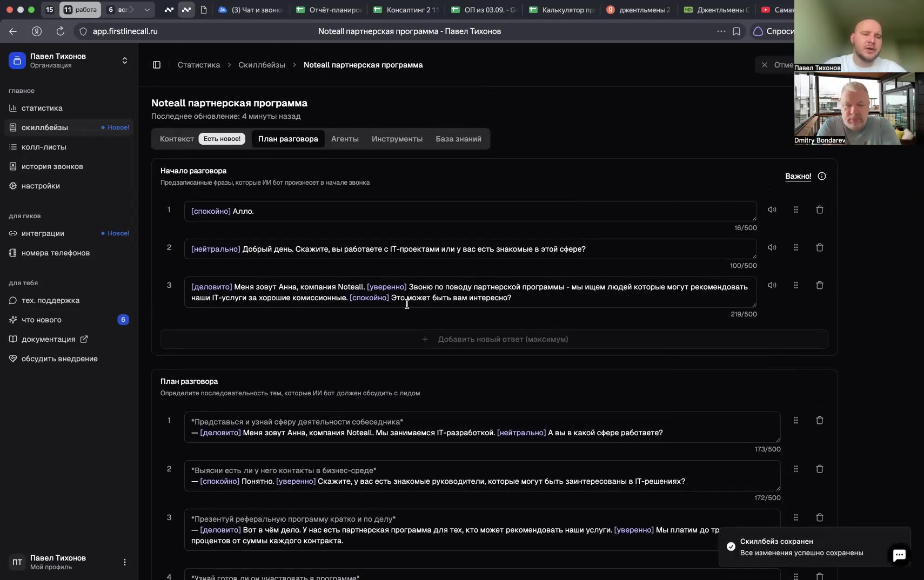
Task: Delete opening phrase number 3
Action: [820, 285]
